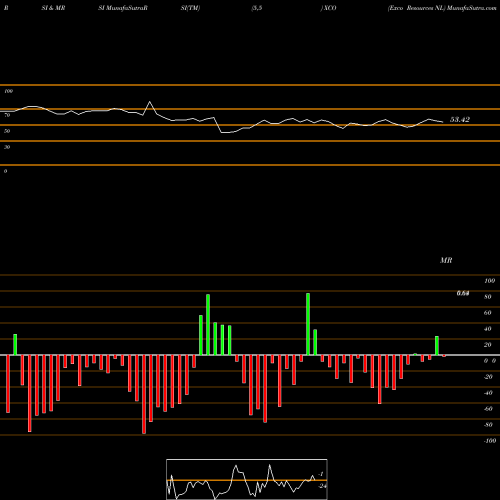The height and width of the screenshot is (500, 500).
Task: Click the MR axis label -40
Action: coord(488,393)
